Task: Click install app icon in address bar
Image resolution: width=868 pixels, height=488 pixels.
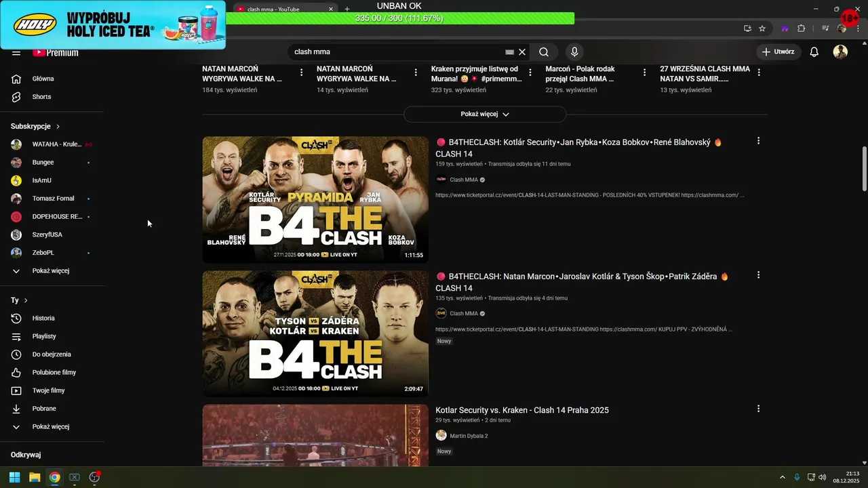Action: 747,28
